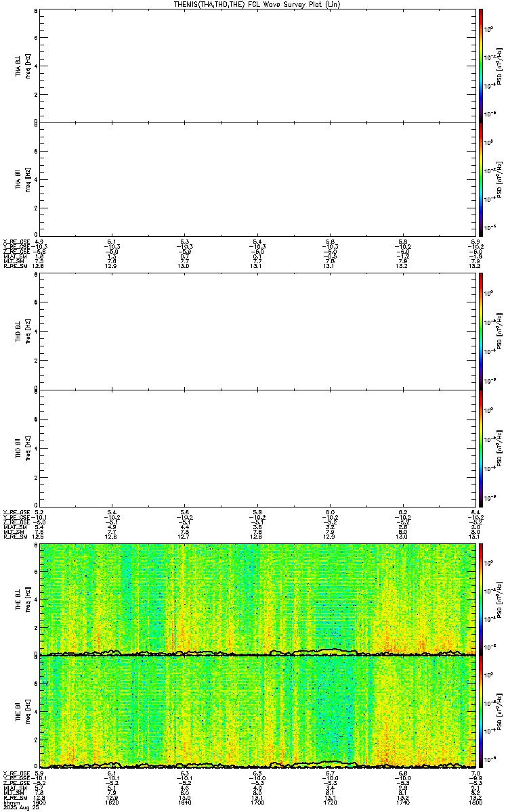Click the '1800' time tick label
508x812 pixels.
475,803
